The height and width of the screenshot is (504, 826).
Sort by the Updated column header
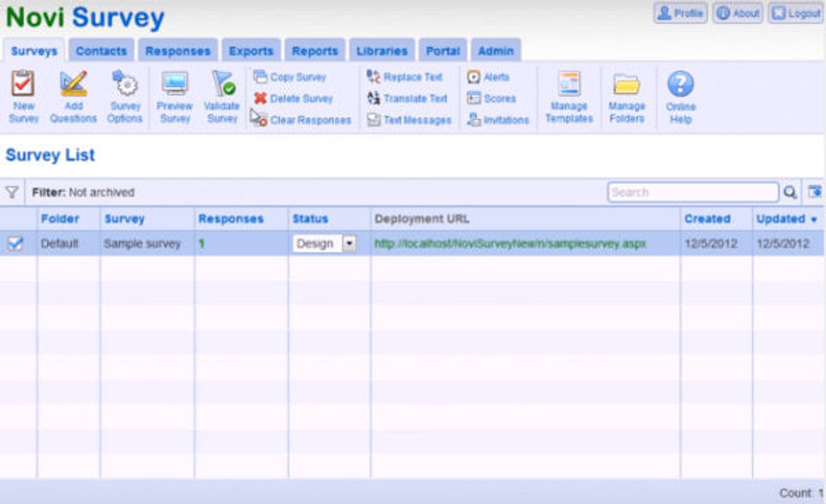[x=786, y=218]
